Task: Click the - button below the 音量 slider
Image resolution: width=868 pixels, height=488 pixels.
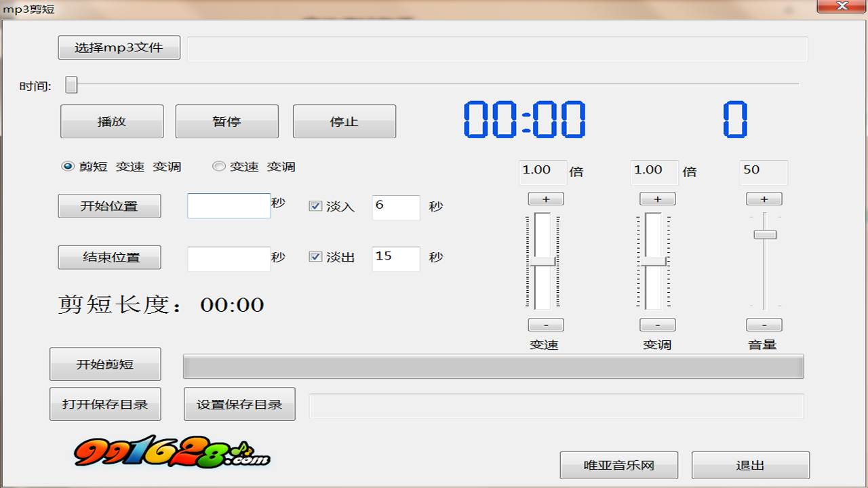Action: click(x=764, y=324)
